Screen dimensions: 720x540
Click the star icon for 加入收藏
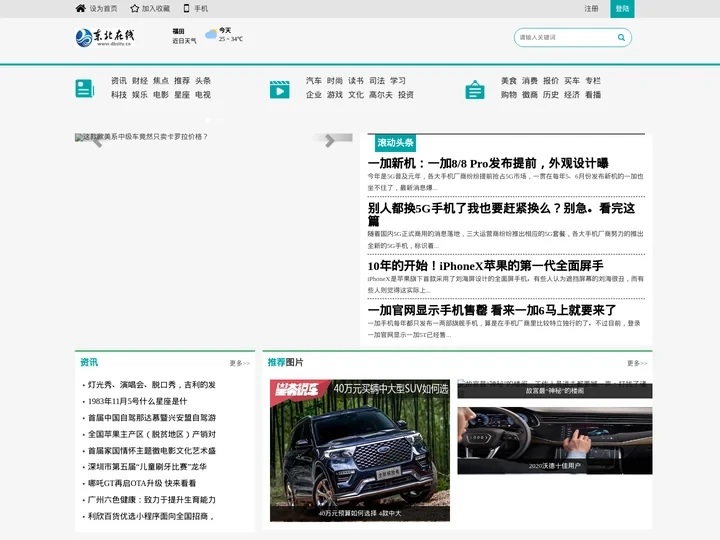point(135,8)
